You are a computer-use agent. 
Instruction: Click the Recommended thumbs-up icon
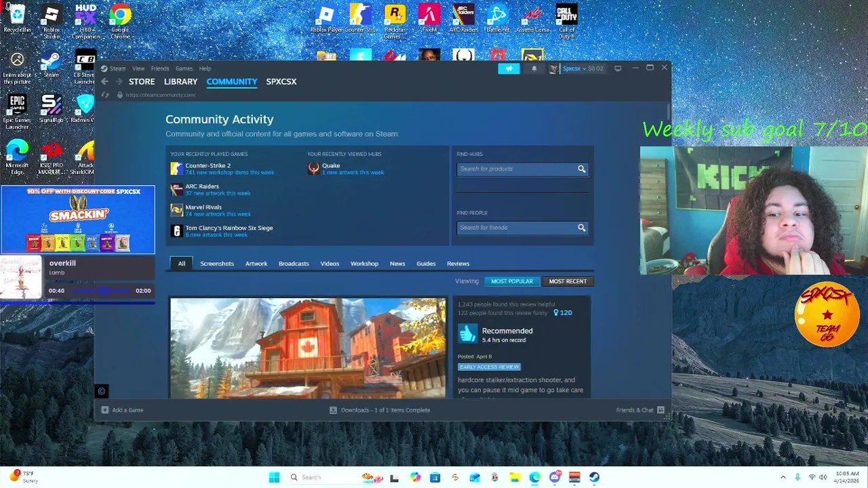click(x=467, y=333)
